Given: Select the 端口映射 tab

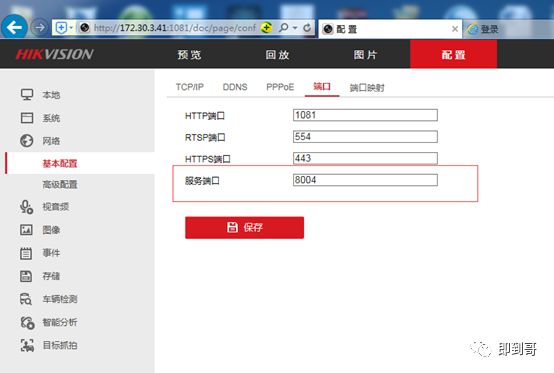Looking at the screenshot, I should 367,88.
